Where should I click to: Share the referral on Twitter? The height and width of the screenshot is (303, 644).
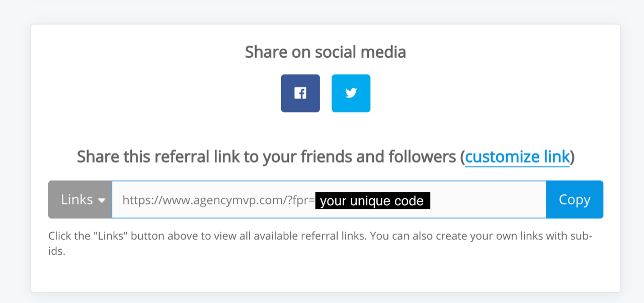pyautogui.click(x=351, y=93)
